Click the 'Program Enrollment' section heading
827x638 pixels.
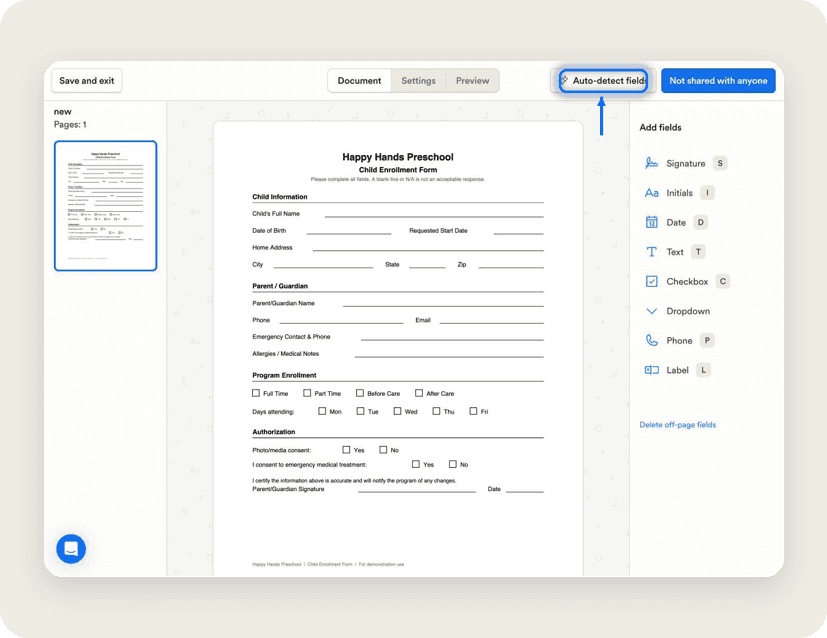284,375
